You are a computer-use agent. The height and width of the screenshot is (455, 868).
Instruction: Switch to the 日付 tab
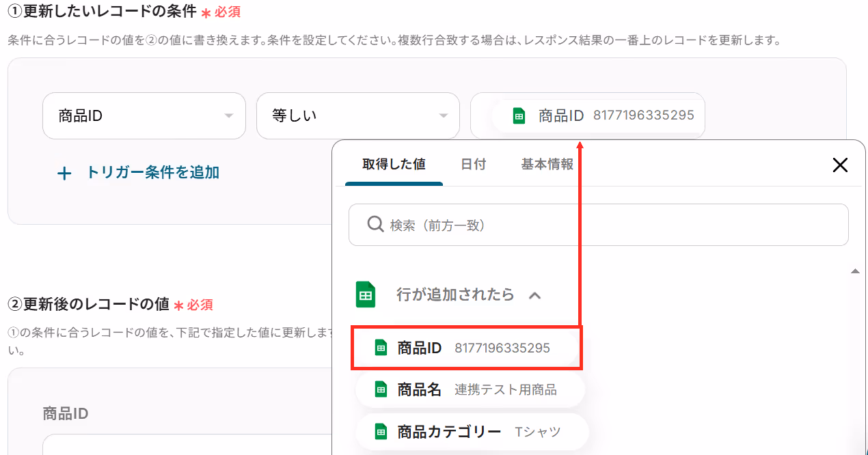coord(473,164)
